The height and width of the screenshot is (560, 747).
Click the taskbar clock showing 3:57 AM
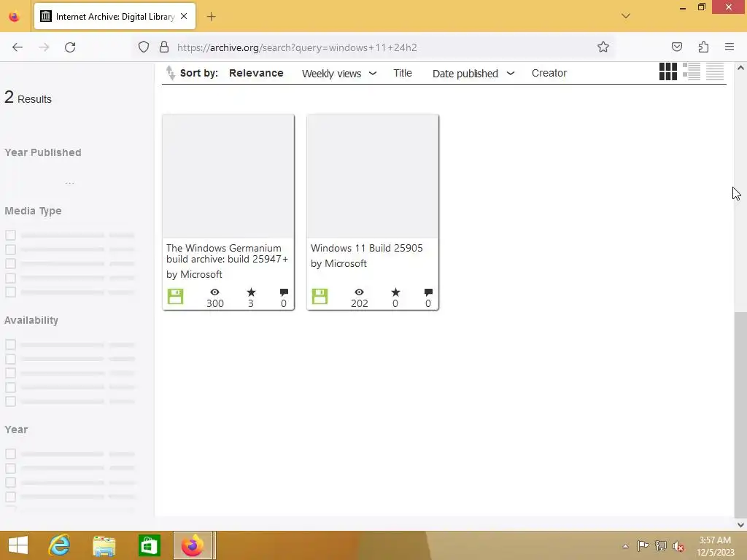click(x=715, y=545)
